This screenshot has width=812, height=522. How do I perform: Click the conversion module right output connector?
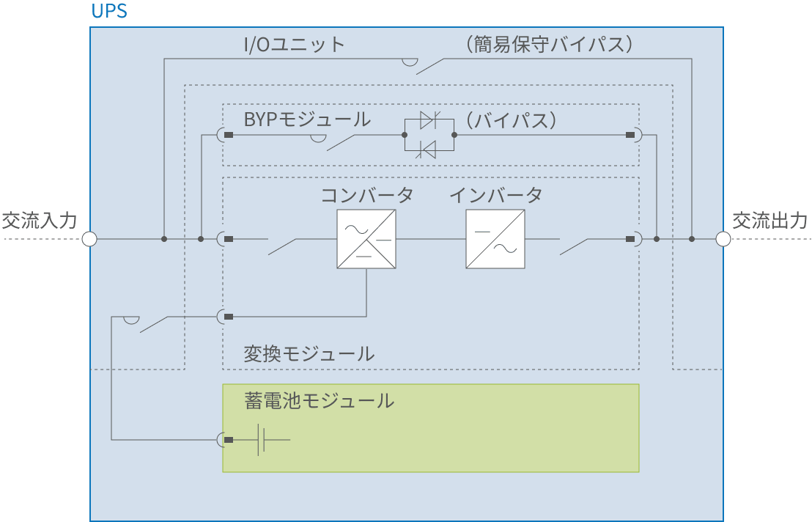634,239
